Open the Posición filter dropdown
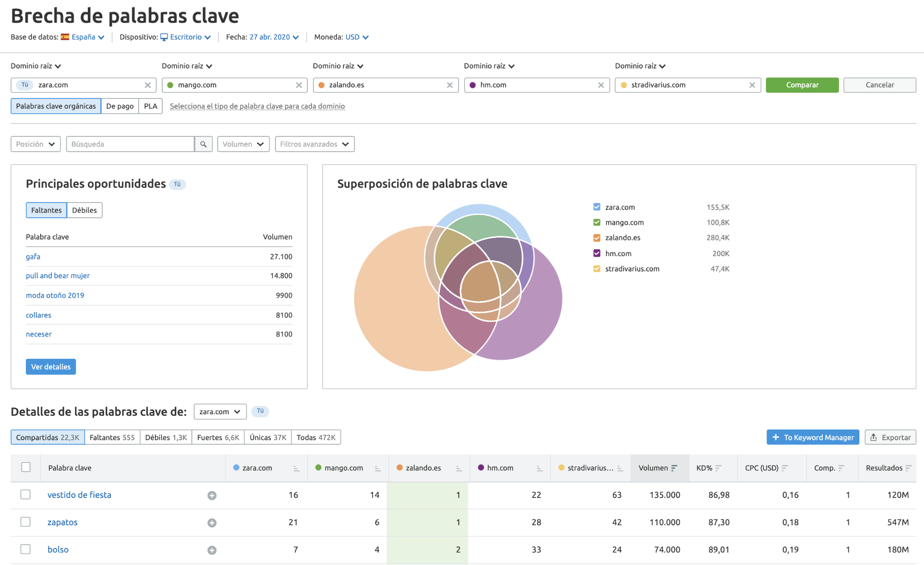 (x=36, y=144)
